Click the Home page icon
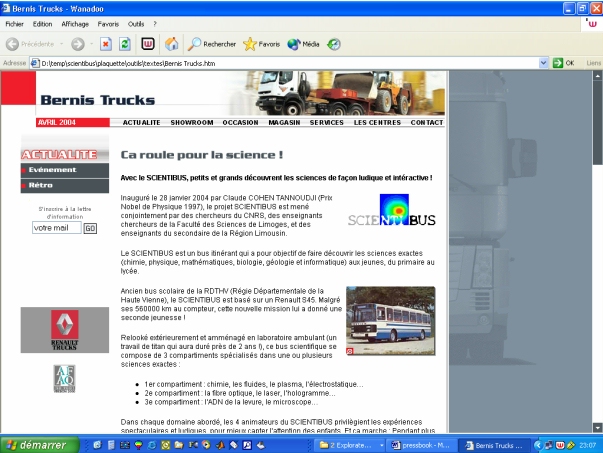The image size is (603, 453). click(x=172, y=44)
